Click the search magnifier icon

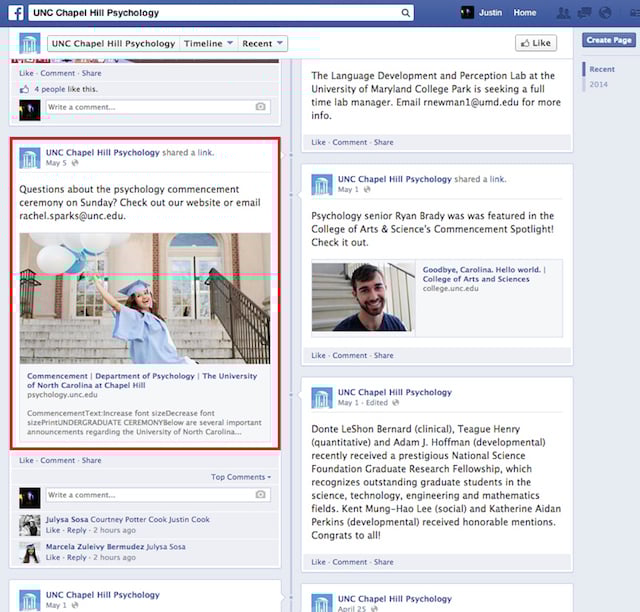point(405,13)
